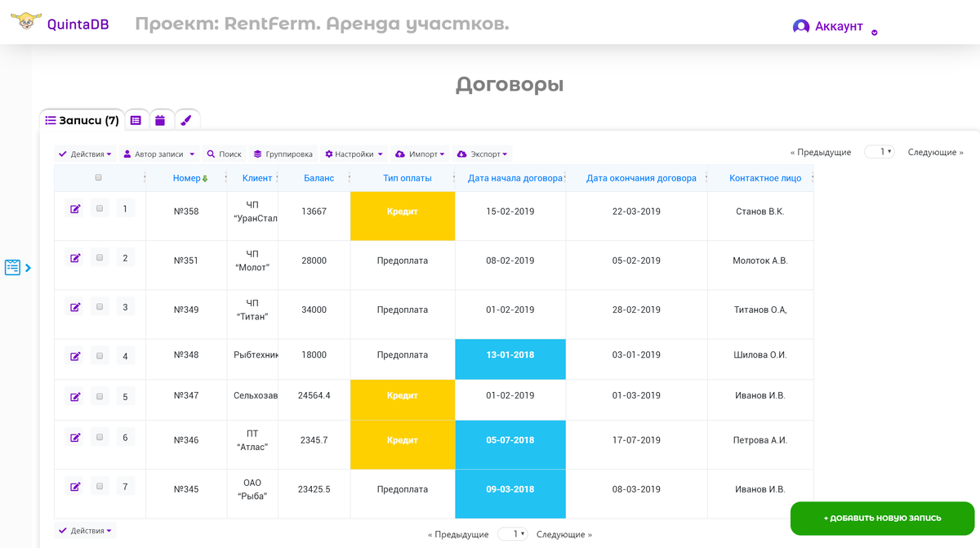Screen dimensions: 980x548
Task: Edit record №345 with pencil icon
Action: click(75, 487)
